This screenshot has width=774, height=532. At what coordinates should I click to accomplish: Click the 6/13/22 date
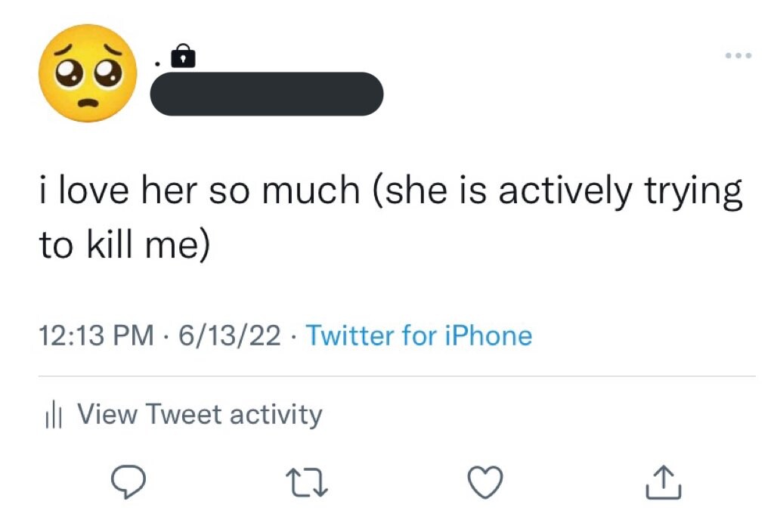pyautogui.click(x=229, y=335)
